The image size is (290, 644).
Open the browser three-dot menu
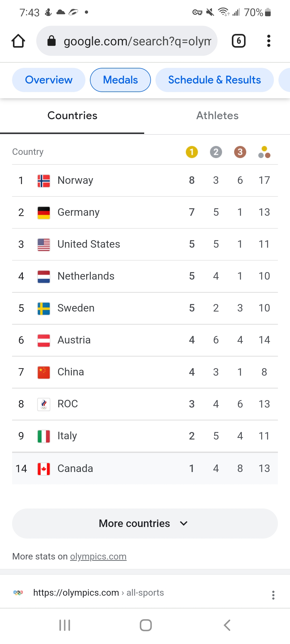269,41
